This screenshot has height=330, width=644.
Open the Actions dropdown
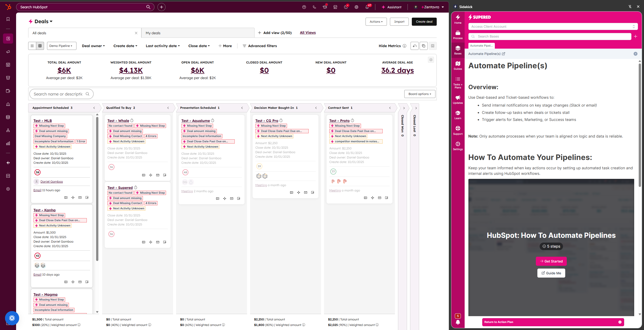coord(376,22)
